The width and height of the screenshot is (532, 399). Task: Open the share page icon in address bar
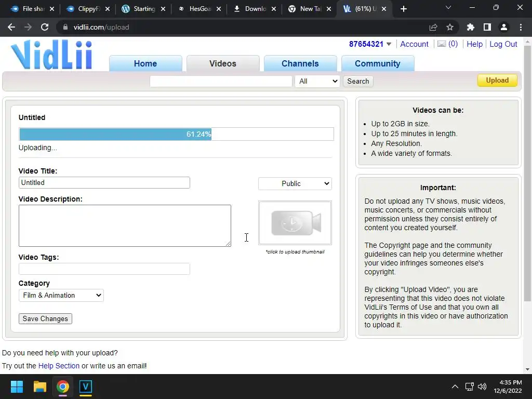click(x=433, y=27)
